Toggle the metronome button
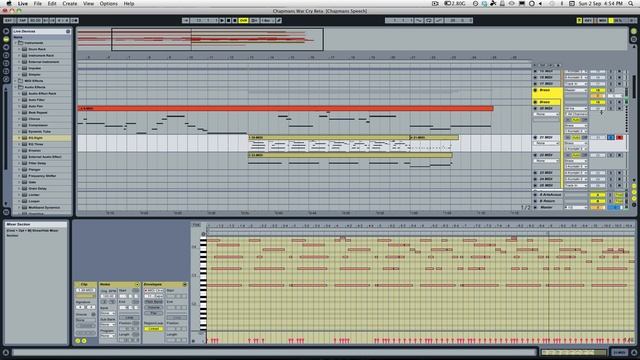 [74, 20]
